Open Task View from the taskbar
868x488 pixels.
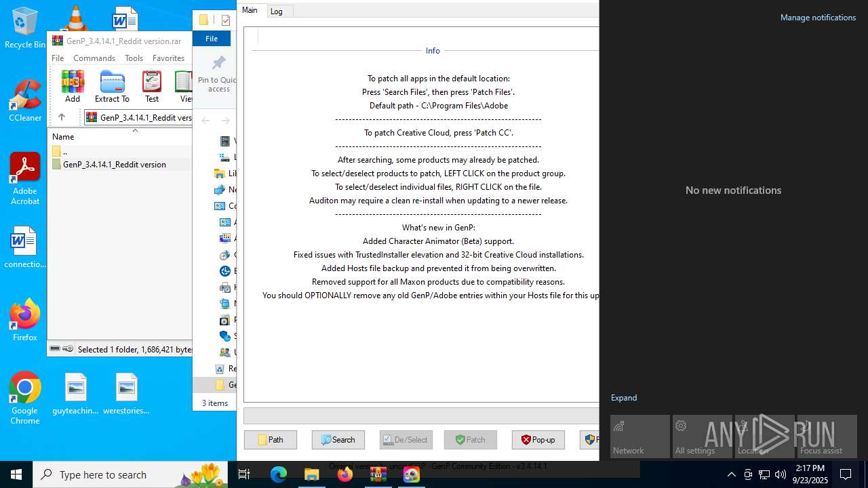[245, 474]
